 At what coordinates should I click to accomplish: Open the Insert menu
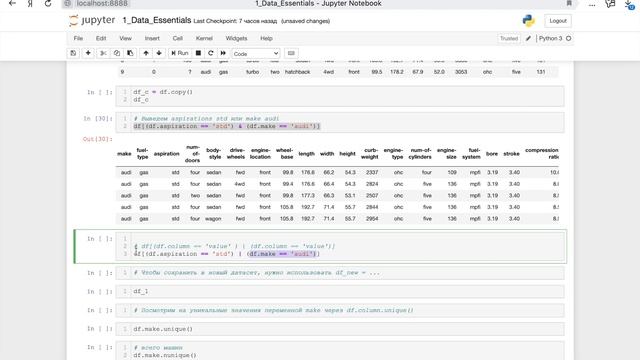[152, 38]
